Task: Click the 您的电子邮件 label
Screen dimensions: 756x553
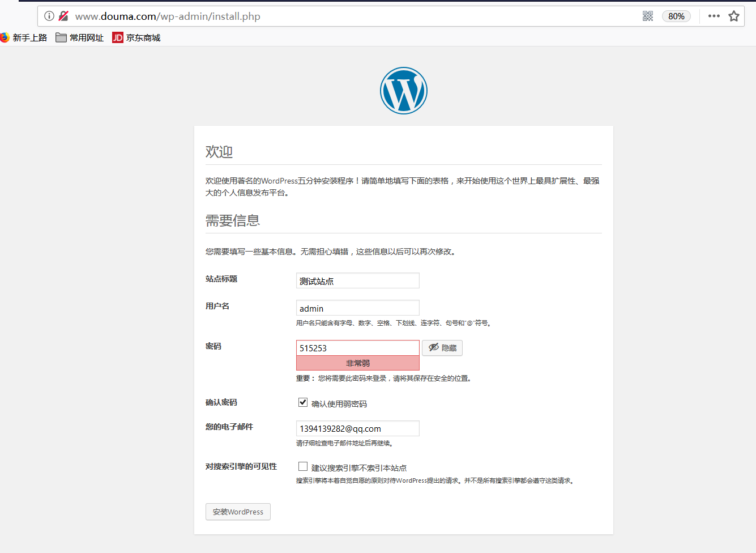Action: pyautogui.click(x=229, y=427)
